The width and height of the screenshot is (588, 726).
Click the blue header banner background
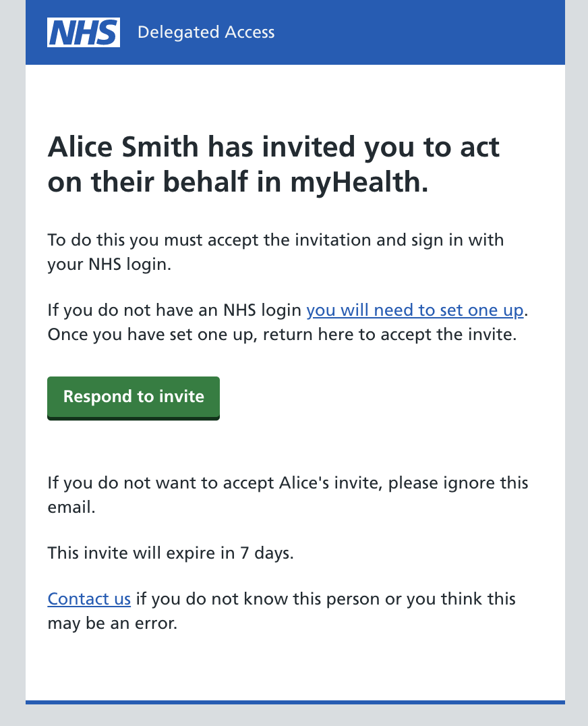[416, 32]
